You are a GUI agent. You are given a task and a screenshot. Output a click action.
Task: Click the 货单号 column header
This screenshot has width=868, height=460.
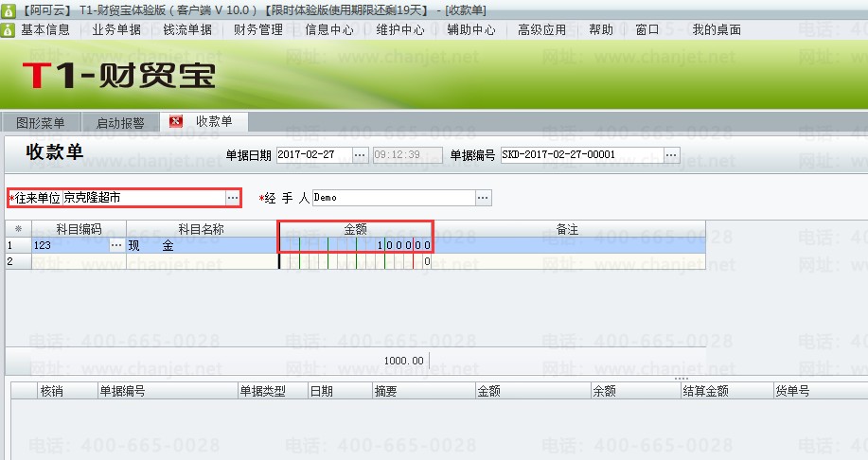(x=821, y=391)
